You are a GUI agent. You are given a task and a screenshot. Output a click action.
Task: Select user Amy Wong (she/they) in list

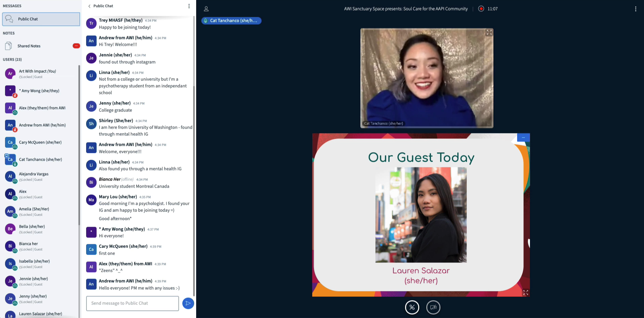click(x=40, y=91)
